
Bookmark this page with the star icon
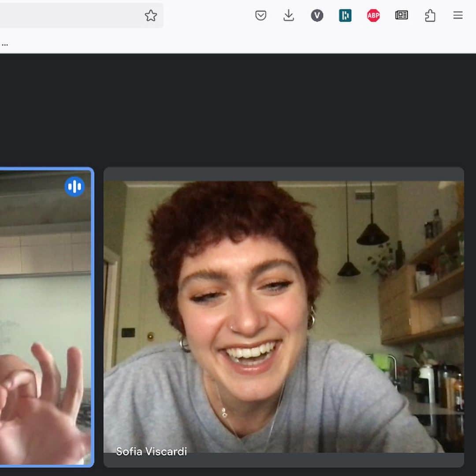(151, 15)
